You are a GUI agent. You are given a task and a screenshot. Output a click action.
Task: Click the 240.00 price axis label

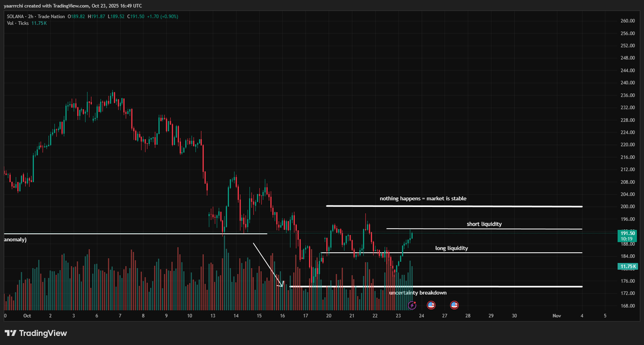[627, 83]
